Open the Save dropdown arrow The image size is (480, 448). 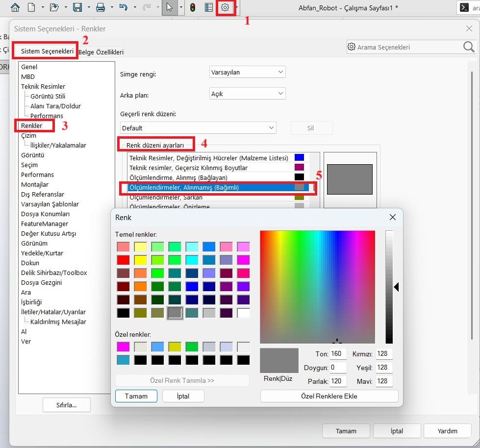89,7
